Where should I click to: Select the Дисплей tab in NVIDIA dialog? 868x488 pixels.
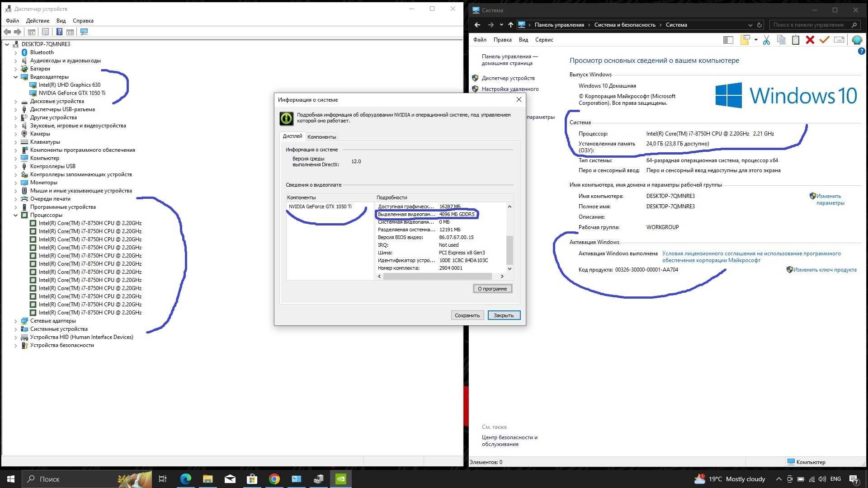(292, 136)
